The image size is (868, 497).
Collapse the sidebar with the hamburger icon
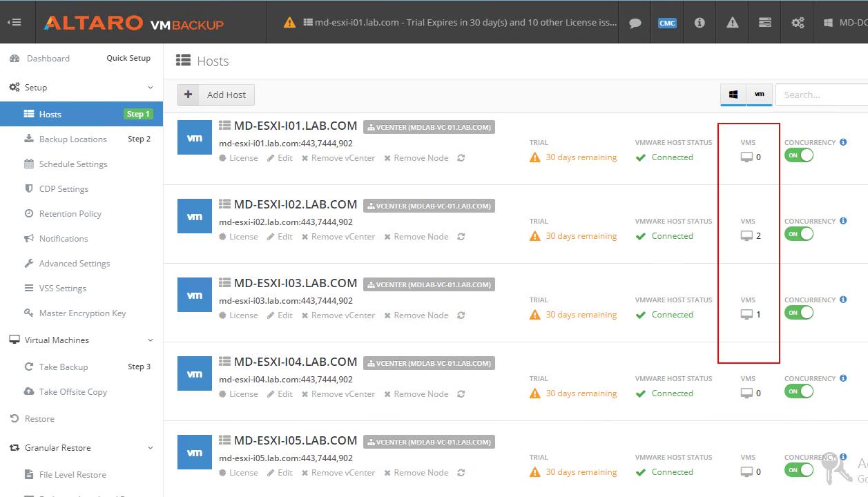(14, 22)
